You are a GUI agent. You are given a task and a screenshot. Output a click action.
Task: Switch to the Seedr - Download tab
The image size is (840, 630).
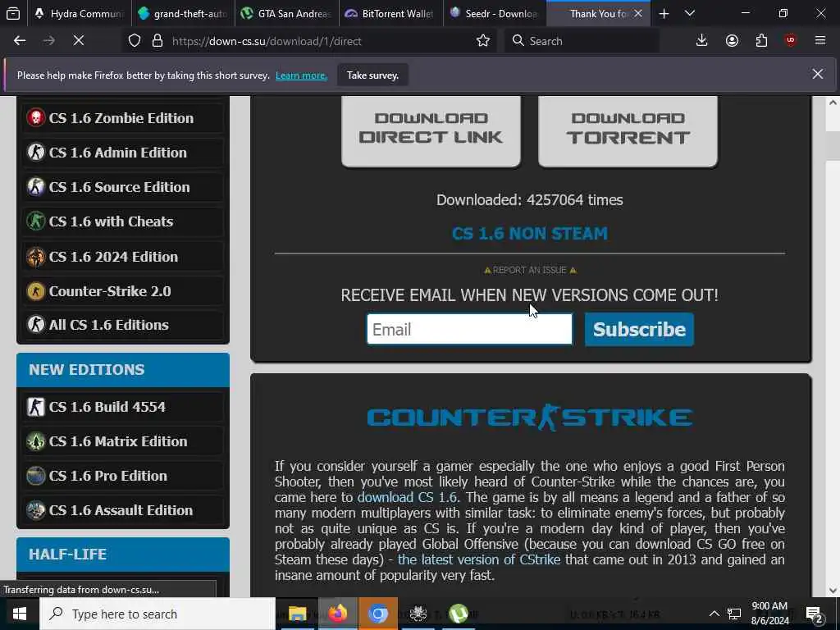pos(495,14)
